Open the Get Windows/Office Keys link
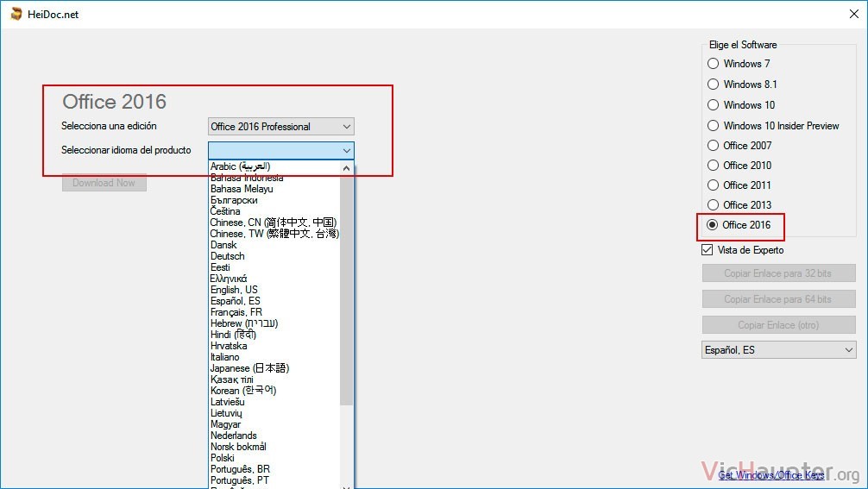The width and height of the screenshot is (868, 489). click(x=771, y=475)
